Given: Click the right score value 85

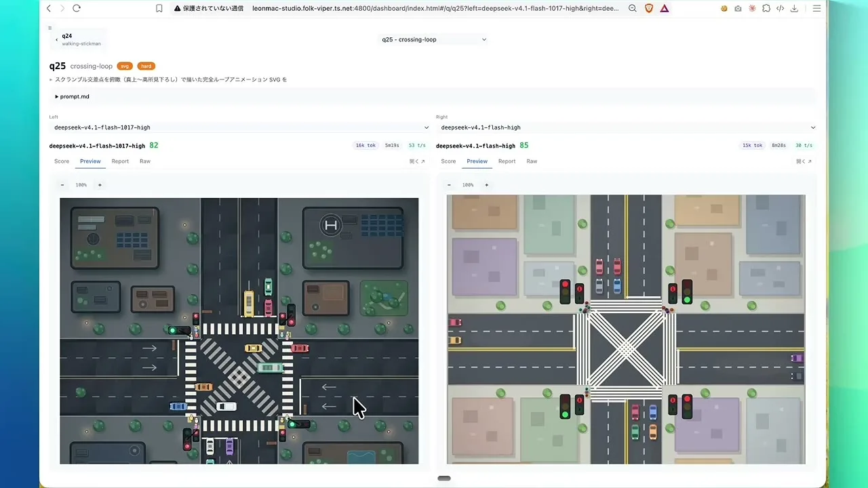Looking at the screenshot, I should (524, 145).
